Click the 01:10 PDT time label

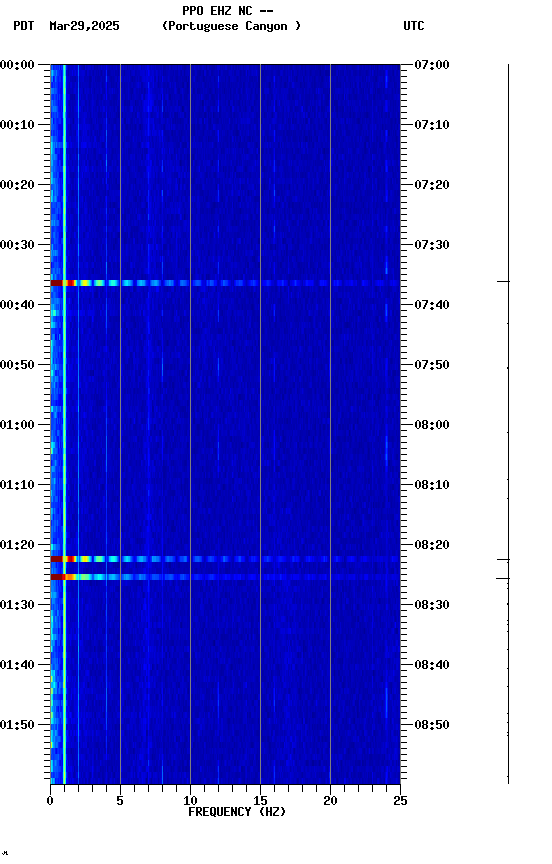point(17,485)
